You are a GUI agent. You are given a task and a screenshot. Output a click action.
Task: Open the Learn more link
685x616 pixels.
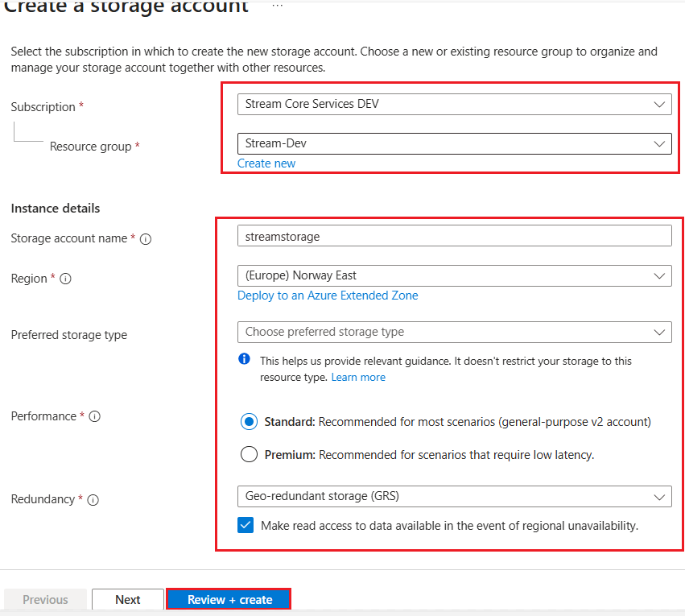[x=358, y=378]
